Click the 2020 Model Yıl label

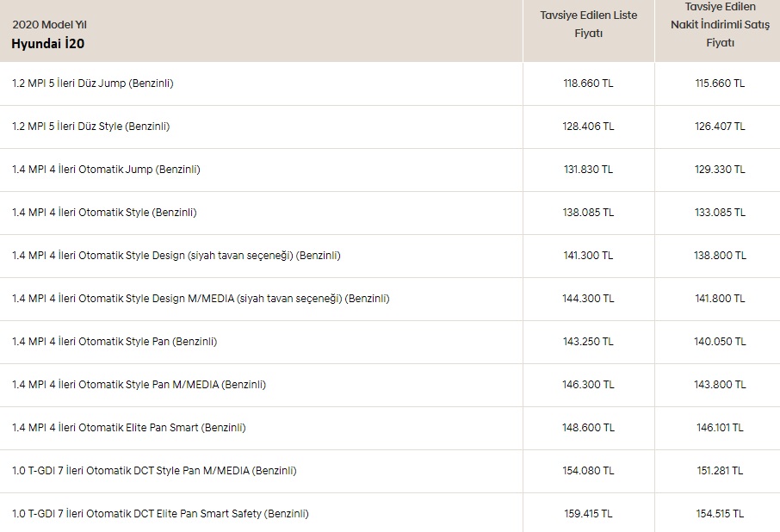tap(49, 25)
